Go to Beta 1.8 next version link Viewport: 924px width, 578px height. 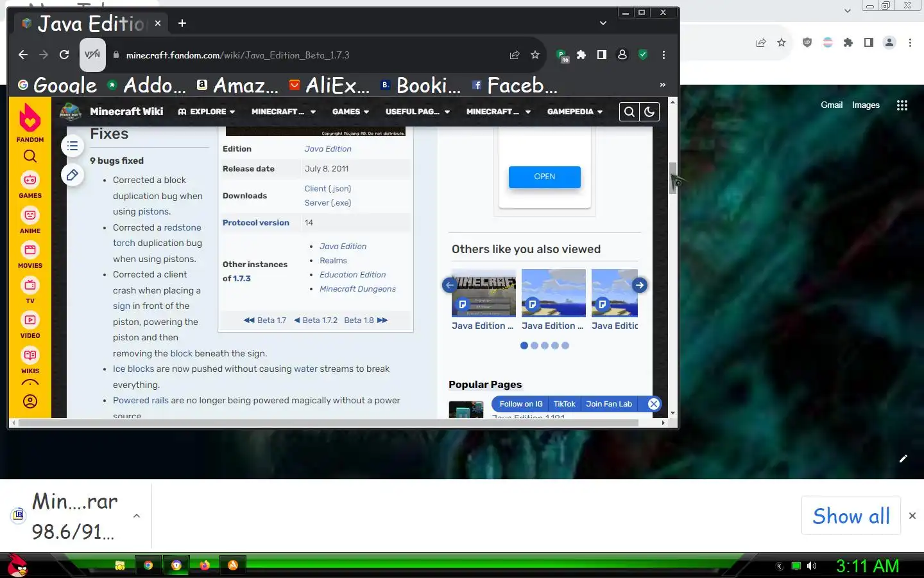pyautogui.click(x=366, y=320)
